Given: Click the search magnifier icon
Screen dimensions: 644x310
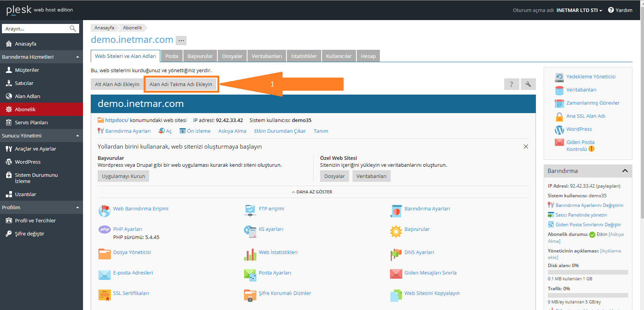Looking at the screenshot, I should (73, 29).
